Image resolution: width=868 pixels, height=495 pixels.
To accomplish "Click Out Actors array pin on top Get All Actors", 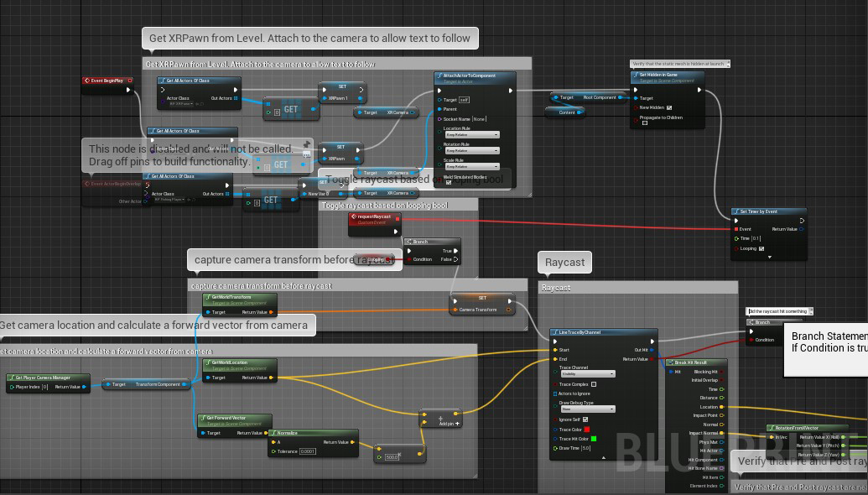I will [x=236, y=98].
